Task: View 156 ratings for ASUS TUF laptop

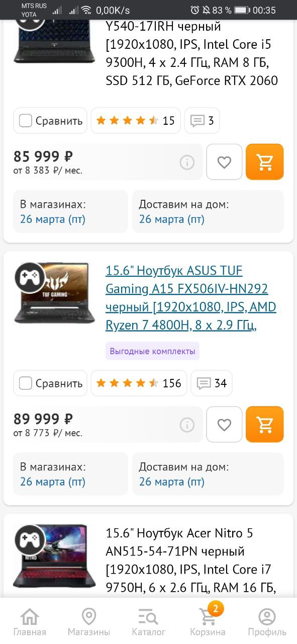Action: [139, 383]
